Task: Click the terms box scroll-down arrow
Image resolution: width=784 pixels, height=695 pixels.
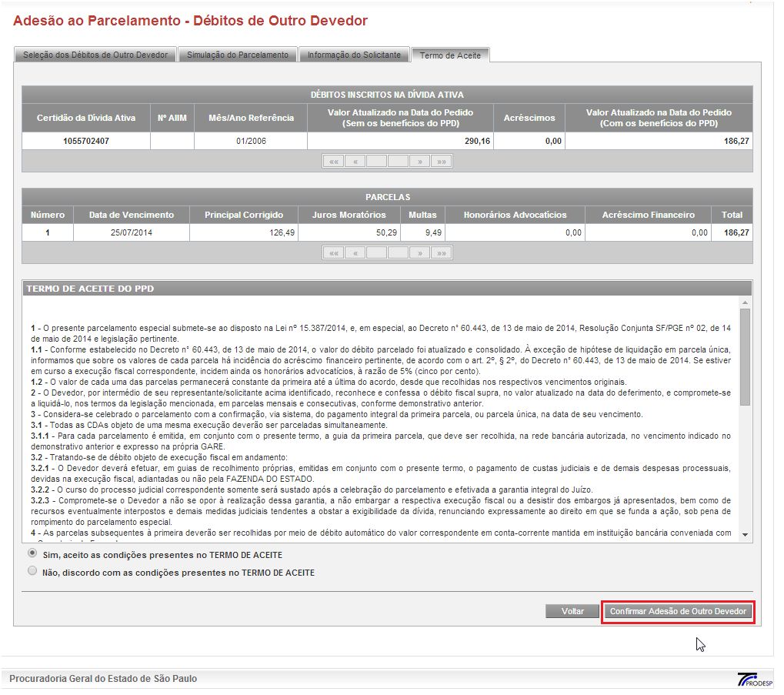Action: point(745,534)
